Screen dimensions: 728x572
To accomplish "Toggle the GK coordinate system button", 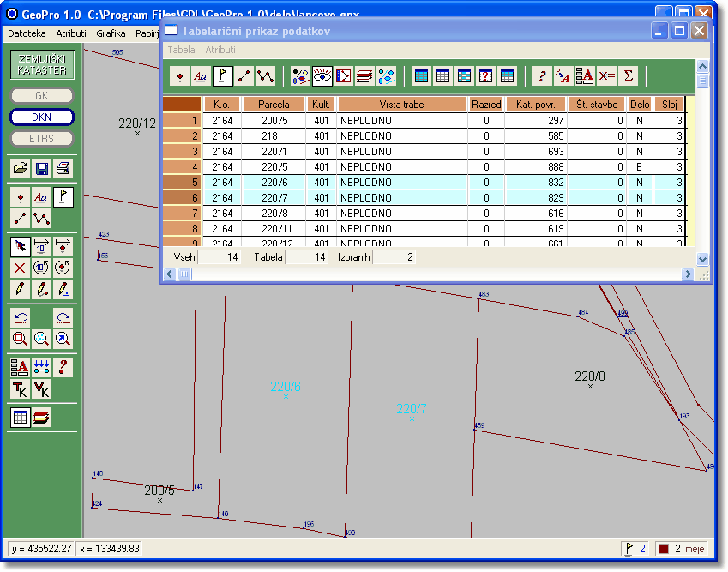I will (x=42, y=96).
